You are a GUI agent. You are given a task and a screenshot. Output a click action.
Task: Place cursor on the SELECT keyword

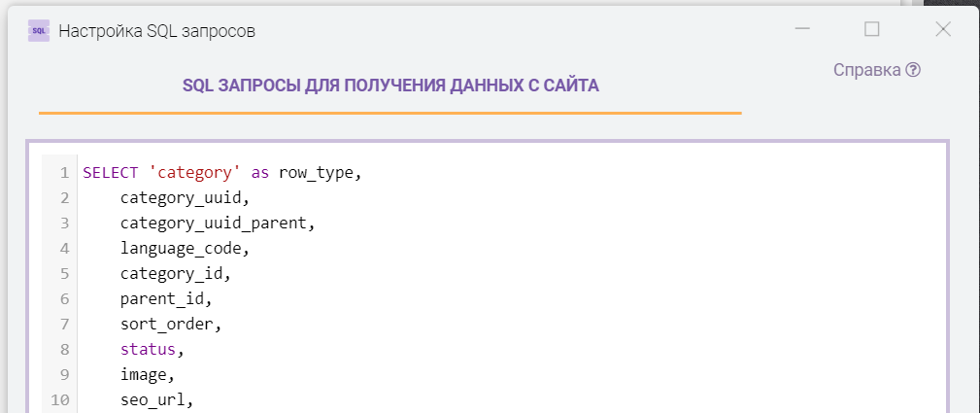click(111, 173)
